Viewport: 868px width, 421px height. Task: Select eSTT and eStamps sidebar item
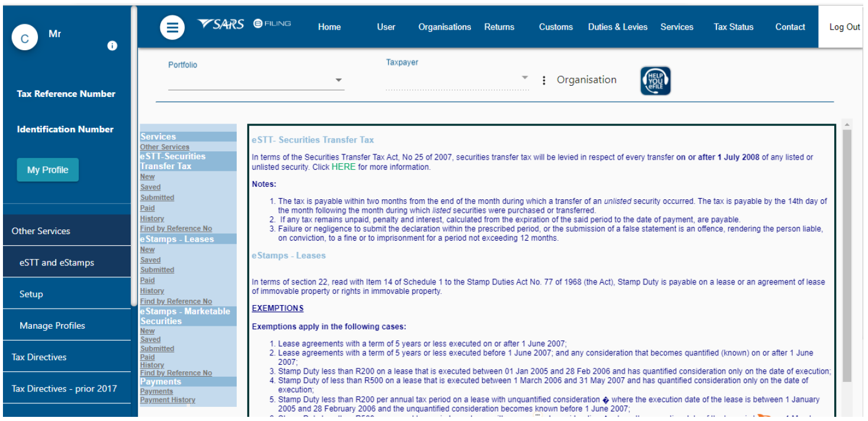66,263
